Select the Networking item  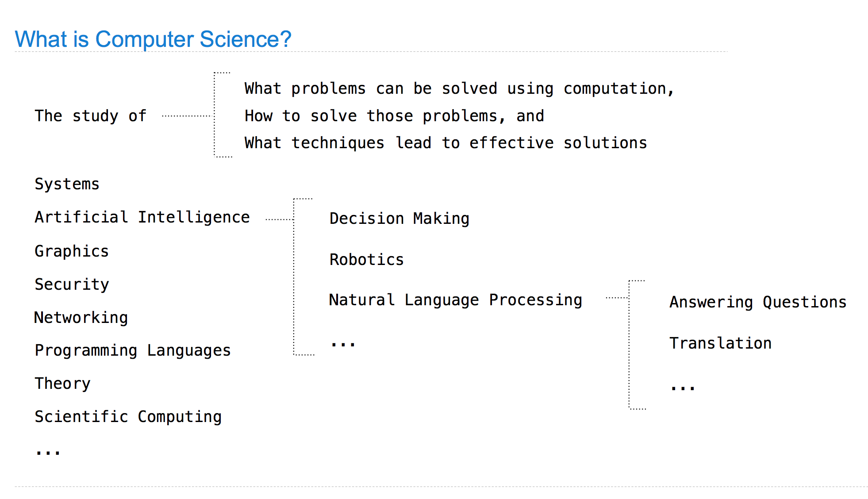[x=81, y=317]
